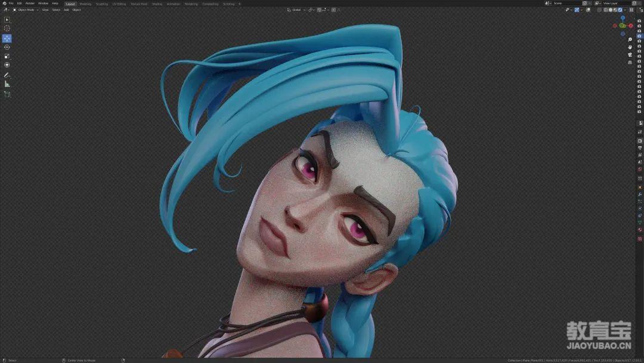Switch to material preview shading
Screen dimensions: 644x363
[615, 10]
